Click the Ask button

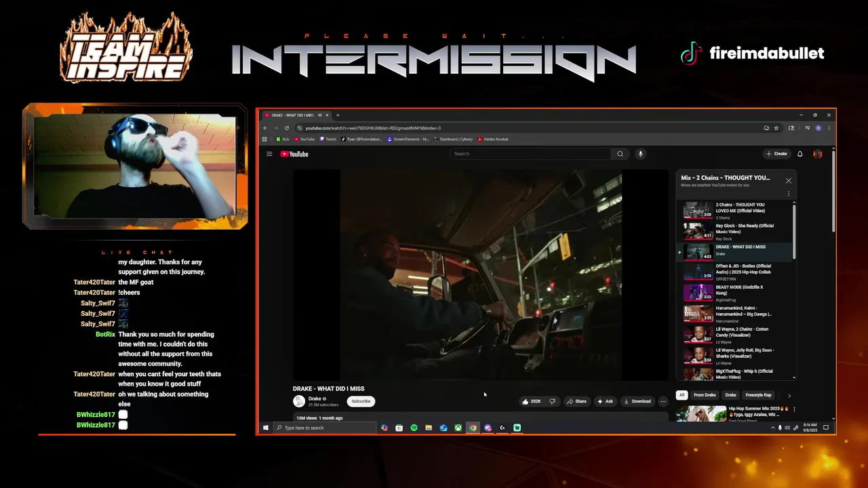pyautogui.click(x=605, y=401)
